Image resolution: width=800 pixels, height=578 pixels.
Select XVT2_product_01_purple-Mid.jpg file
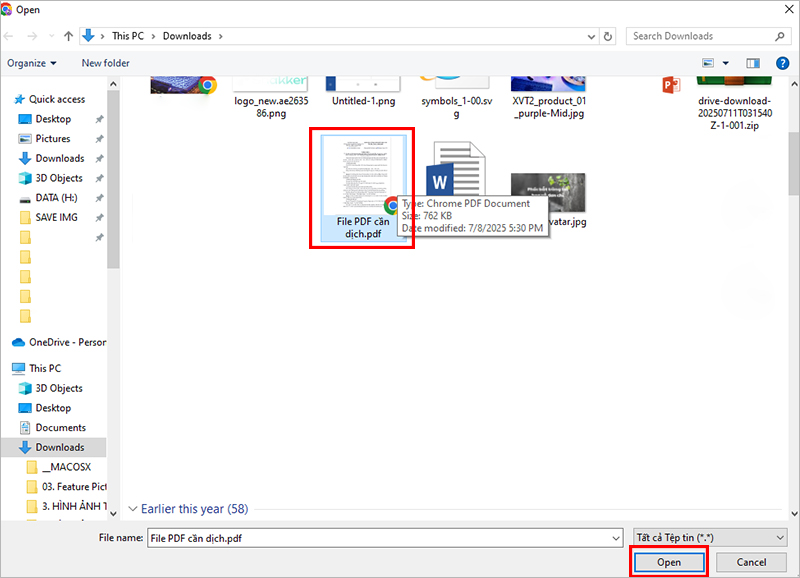pos(549,97)
